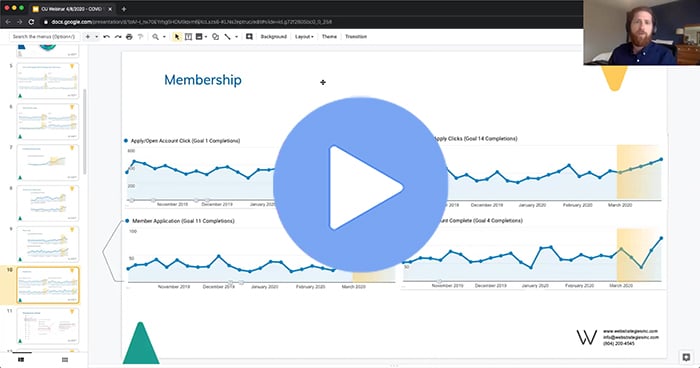The height and width of the screenshot is (368, 700).
Task: Click the presenter webcam video overlay
Action: click(x=642, y=33)
